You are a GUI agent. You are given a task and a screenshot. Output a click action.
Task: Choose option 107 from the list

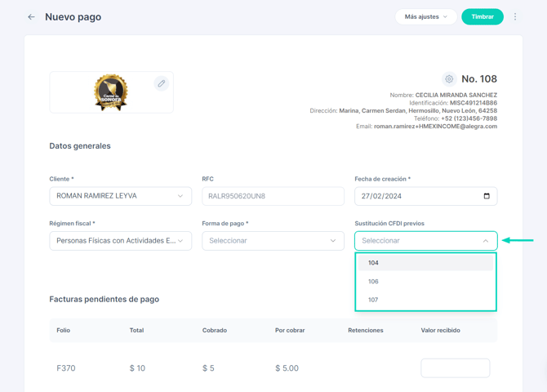(425, 300)
